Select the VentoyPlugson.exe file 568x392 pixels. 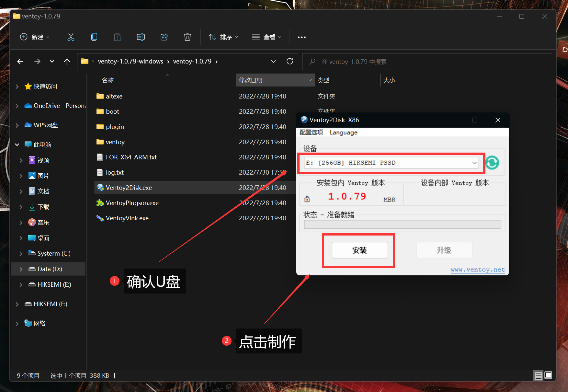coord(132,203)
